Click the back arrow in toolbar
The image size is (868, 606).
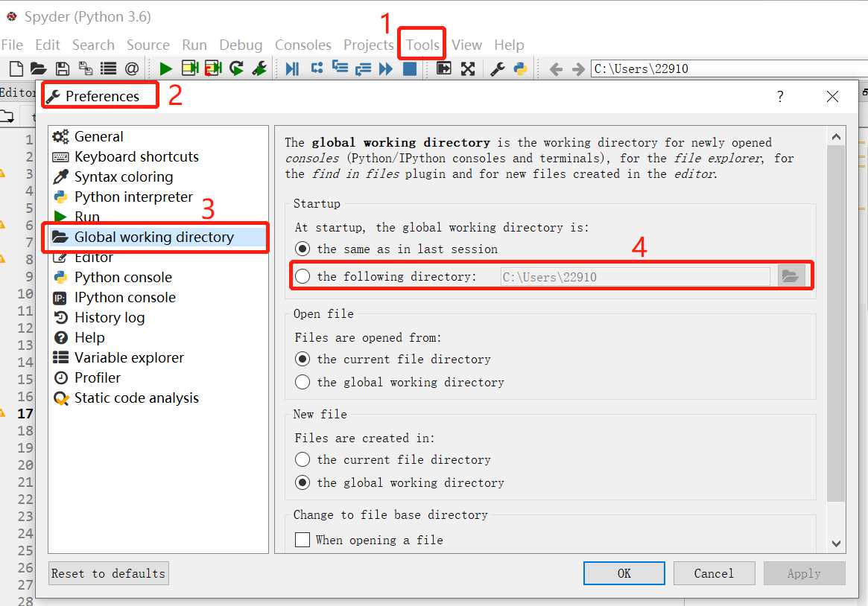pos(556,69)
